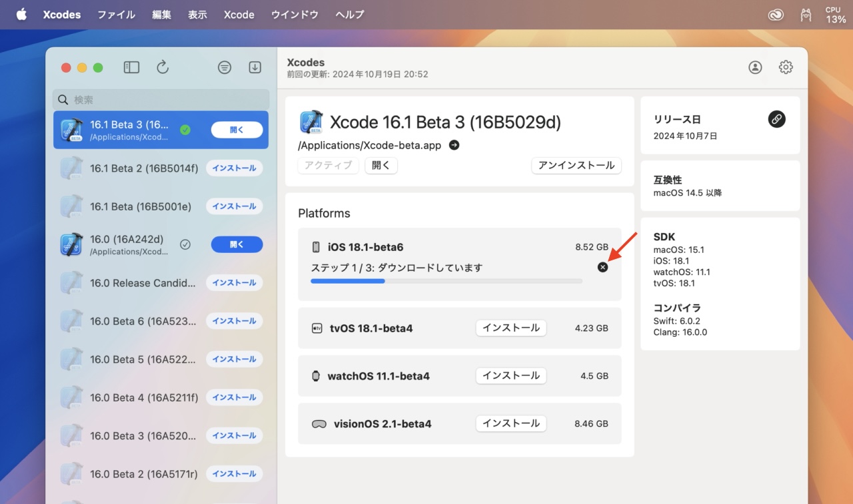Install the tvOS 18.1-beta4 platform
The width and height of the screenshot is (853, 504).
click(511, 328)
